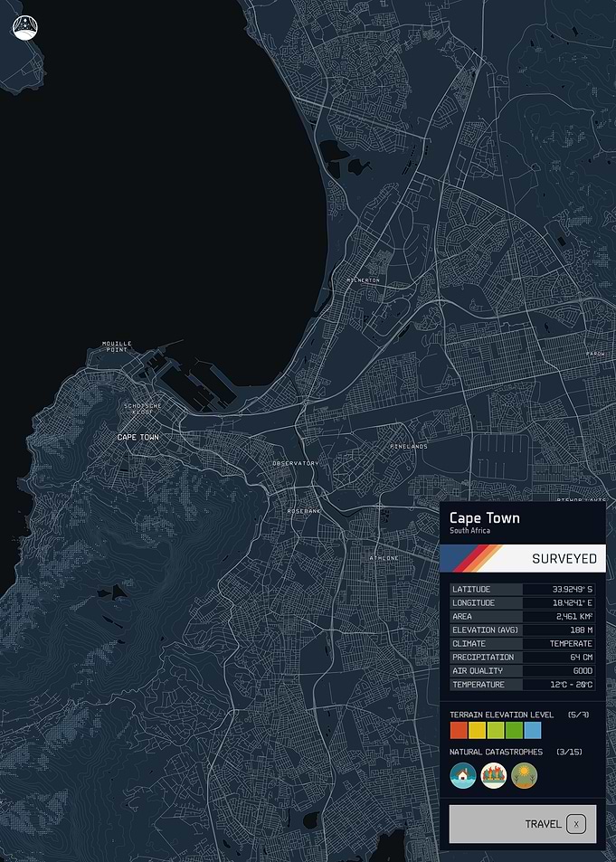Pick the yellow terrain elevation swatch
The image size is (616, 862).
(x=477, y=730)
